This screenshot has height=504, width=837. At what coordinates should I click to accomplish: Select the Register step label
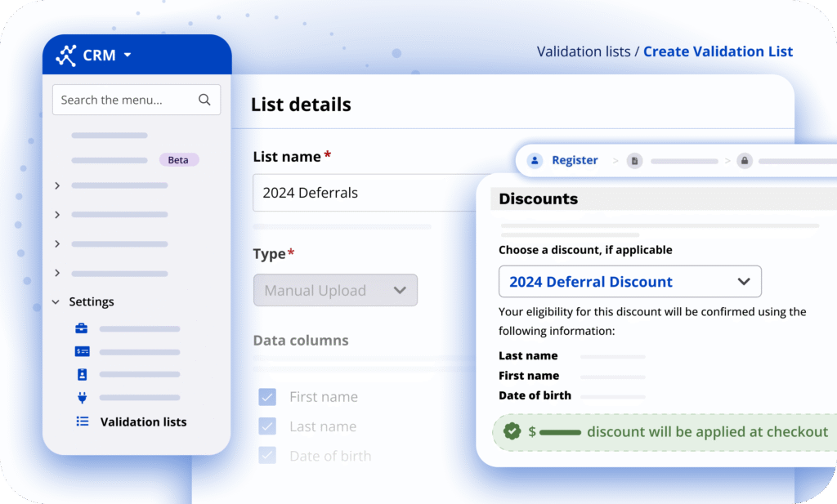575,160
